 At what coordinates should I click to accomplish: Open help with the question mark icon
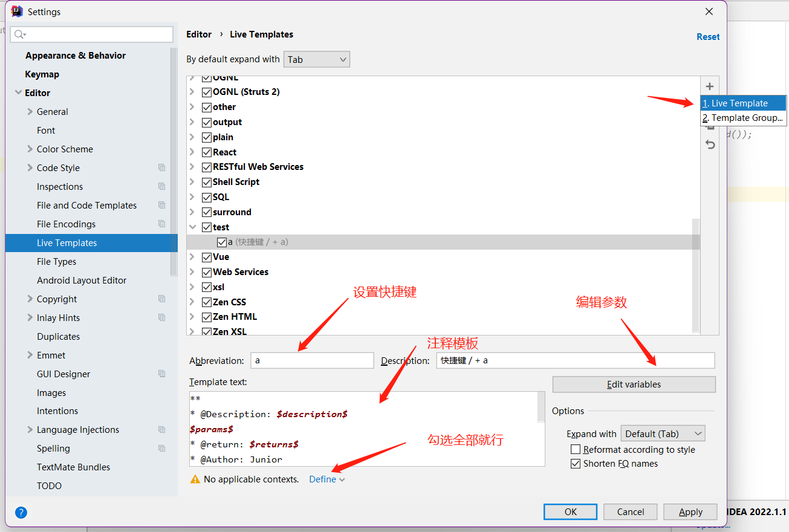21,513
